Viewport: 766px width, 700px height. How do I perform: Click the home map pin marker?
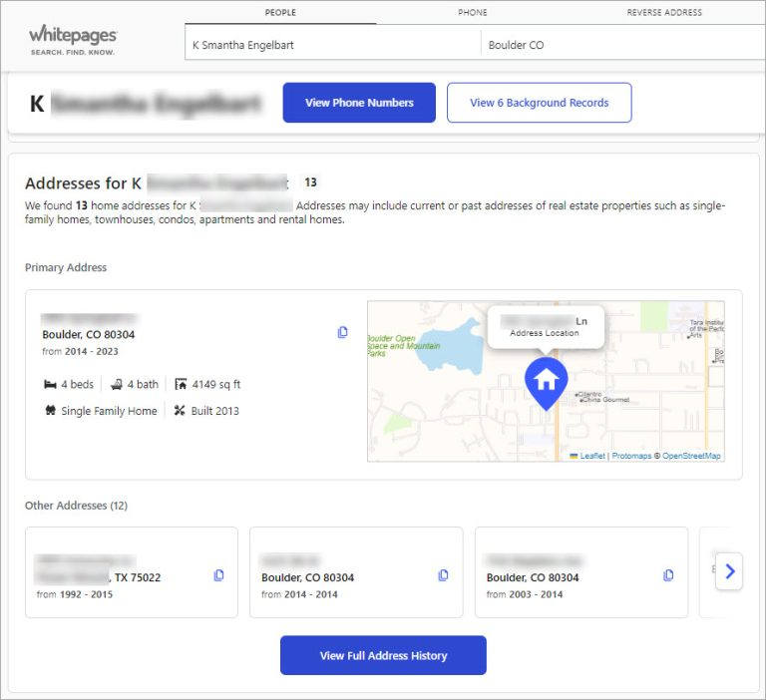click(x=547, y=384)
